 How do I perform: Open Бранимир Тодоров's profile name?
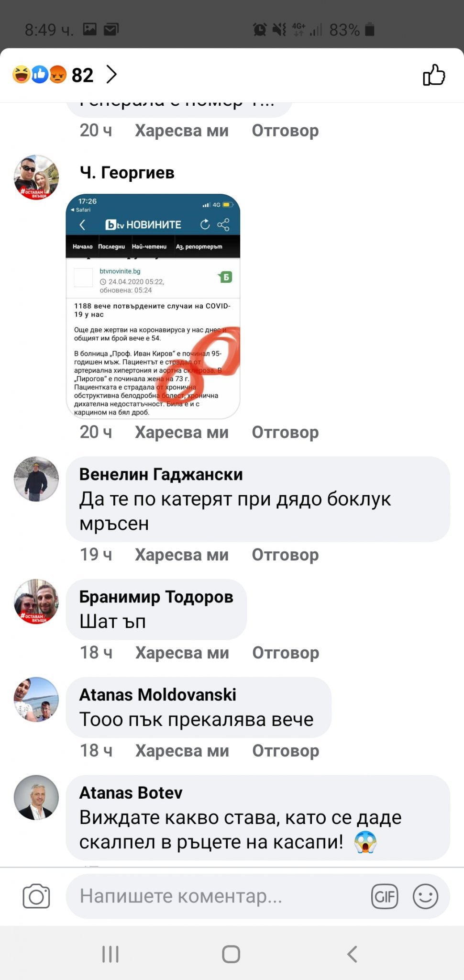(156, 597)
